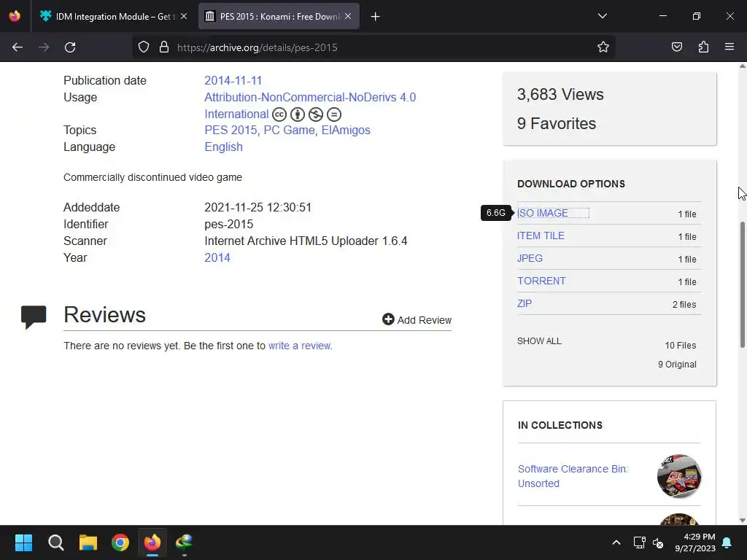Screen dimensions: 747x560
Task: Open the ElAmigos topic link
Action: tap(346, 130)
